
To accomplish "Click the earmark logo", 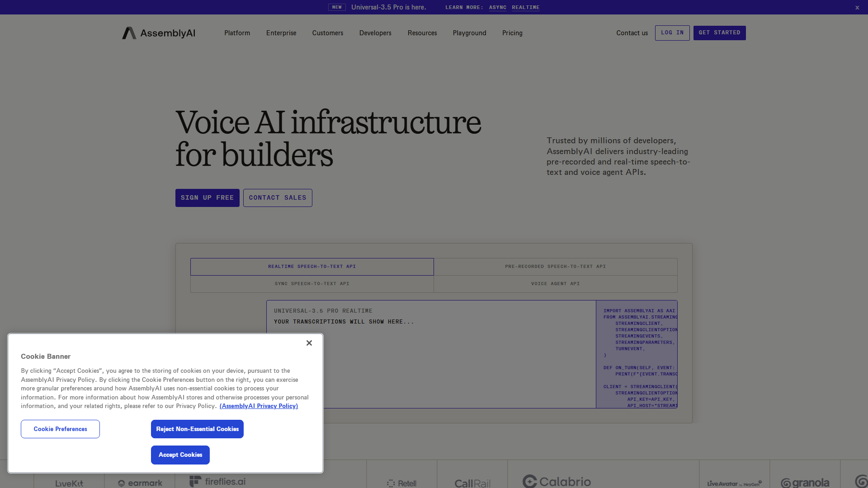I will point(140,483).
